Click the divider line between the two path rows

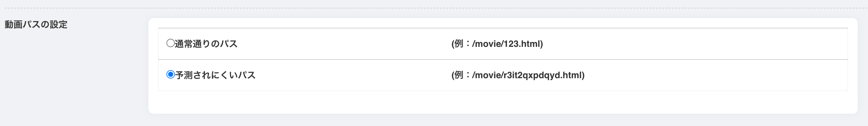[503, 59]
